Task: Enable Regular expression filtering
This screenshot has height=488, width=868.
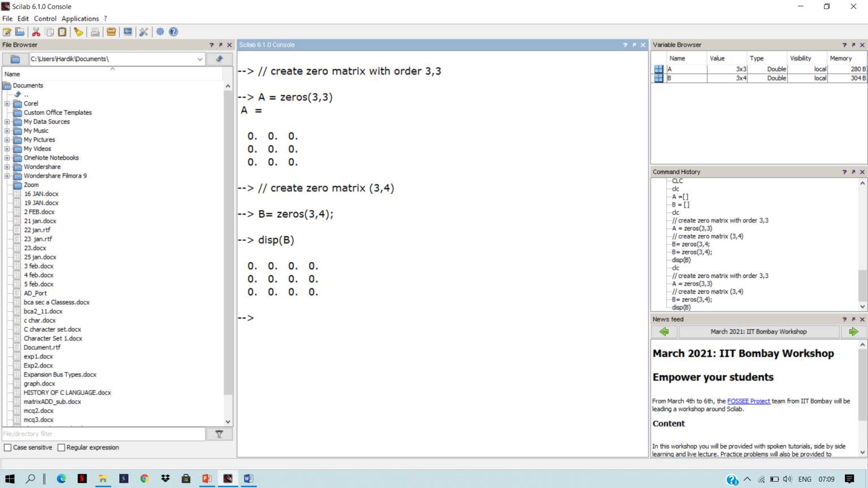Action: (61, 447)
